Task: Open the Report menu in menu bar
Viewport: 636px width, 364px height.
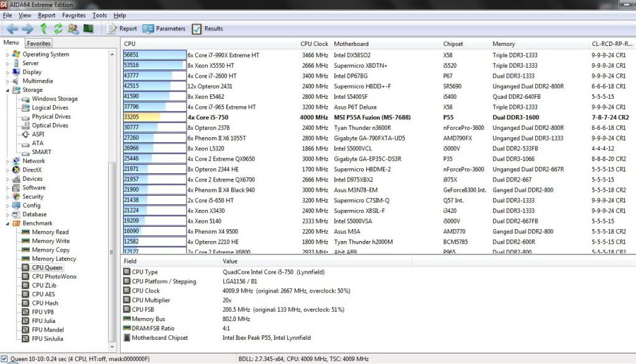Action: (47, 16)
